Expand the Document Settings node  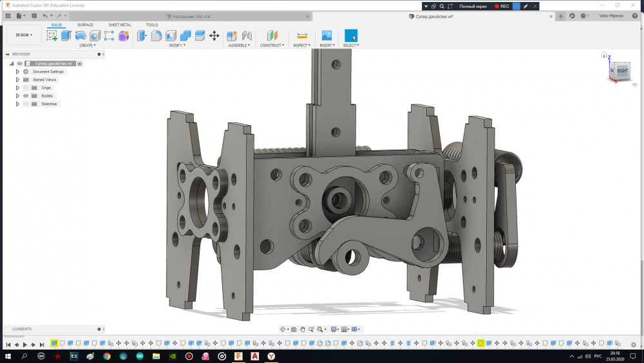click(18, 72)
